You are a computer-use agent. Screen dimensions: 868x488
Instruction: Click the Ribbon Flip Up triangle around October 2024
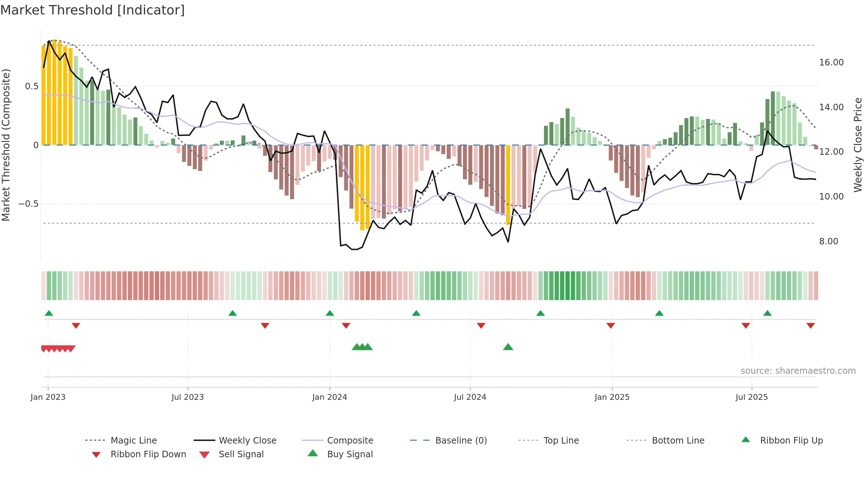[540, 313]
